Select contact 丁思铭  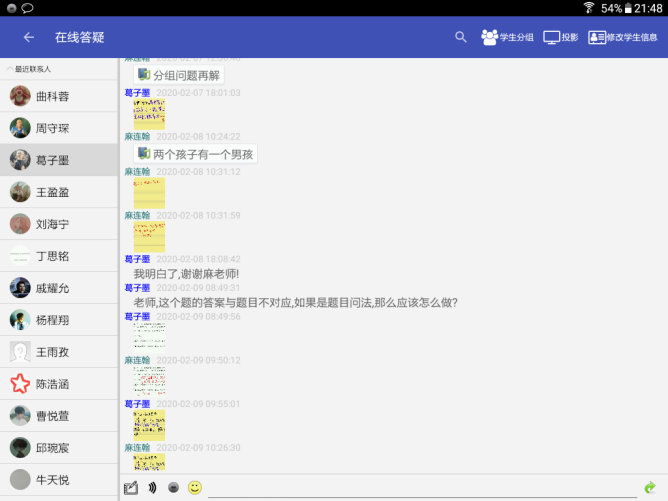tap(59, 256)
